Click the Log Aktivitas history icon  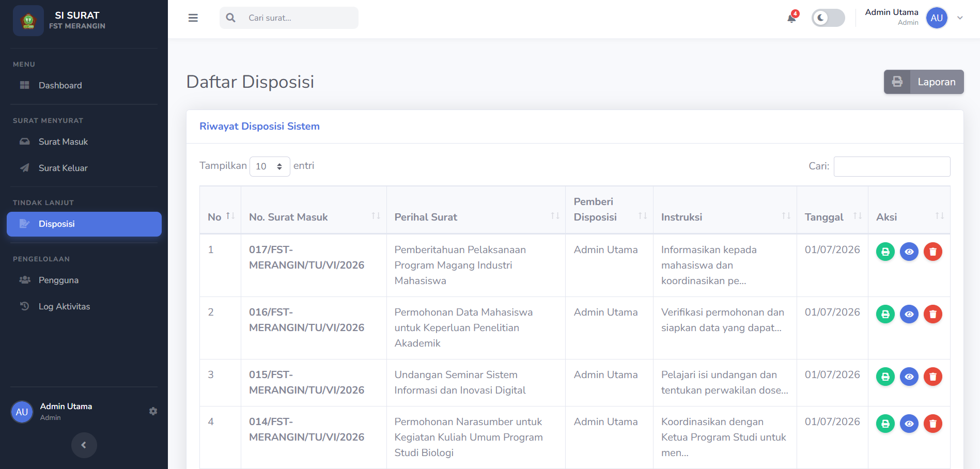point(24,306)
